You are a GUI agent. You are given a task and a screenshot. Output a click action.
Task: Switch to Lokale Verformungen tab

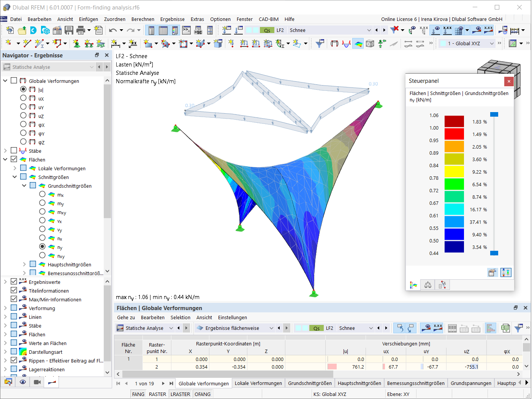click(x=258, y=383)
